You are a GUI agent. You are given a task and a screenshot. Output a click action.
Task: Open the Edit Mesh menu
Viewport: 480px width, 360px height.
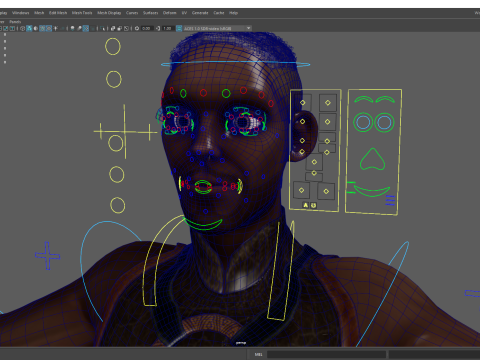tap(58, 13)
